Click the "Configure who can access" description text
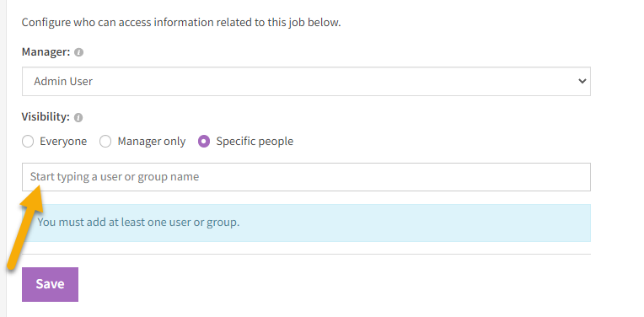This screenshot has height=317, width=644. tap(181, 22)
